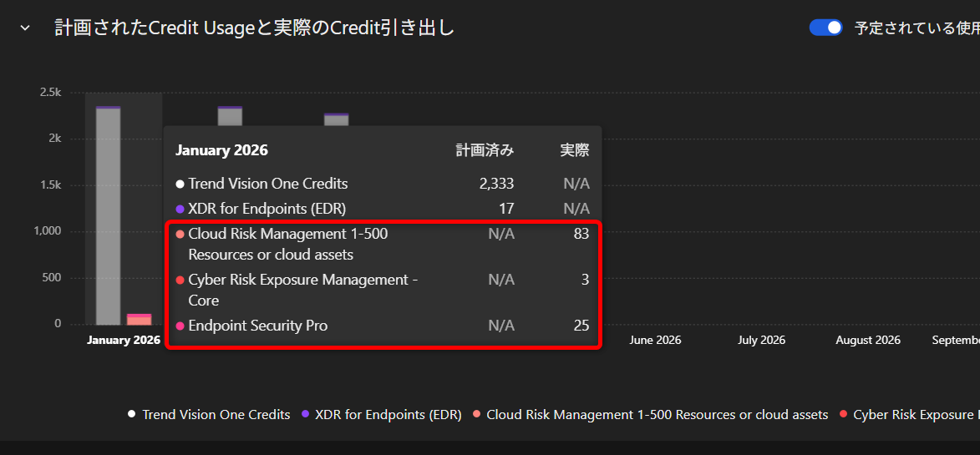Viewport: 980px width, 455px height.
Task: Click white Trend Vision One Credits legend dot
Action: [x=131, y=414]
